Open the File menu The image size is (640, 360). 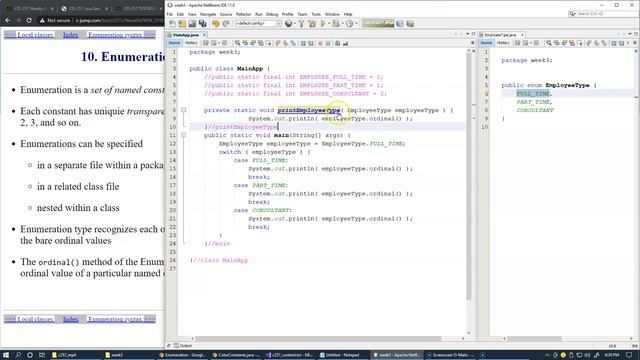(169, 14)
